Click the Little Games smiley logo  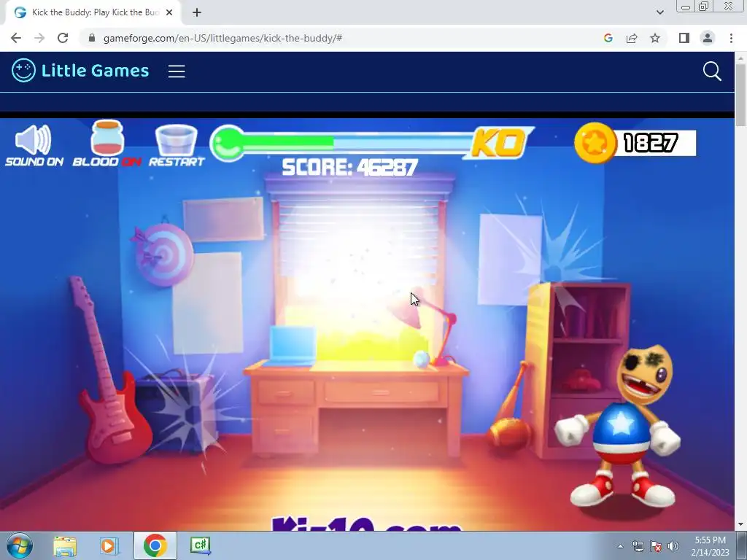(x=23, y=71)
